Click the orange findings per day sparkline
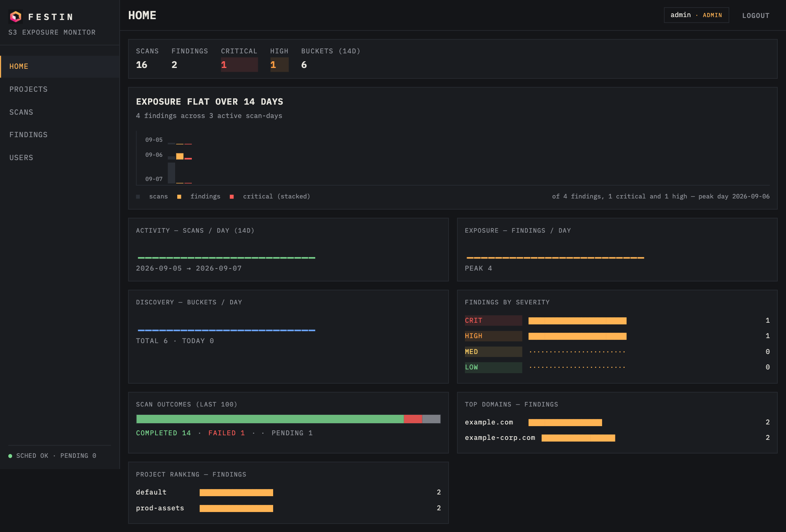Screen dimensions: 786x532 click(x=555, y=258)
